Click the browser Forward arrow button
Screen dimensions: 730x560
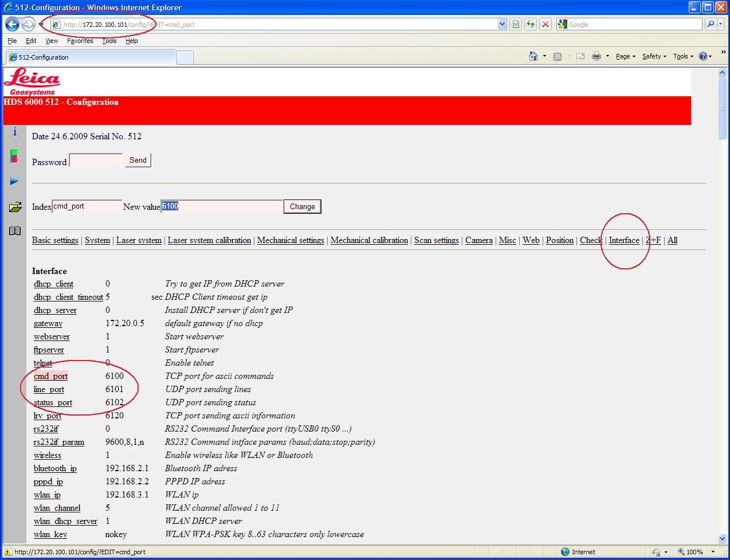(x=28, y=24)
